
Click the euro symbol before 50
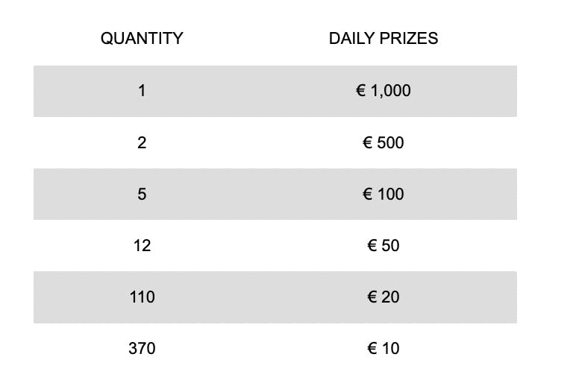(372, 245)
